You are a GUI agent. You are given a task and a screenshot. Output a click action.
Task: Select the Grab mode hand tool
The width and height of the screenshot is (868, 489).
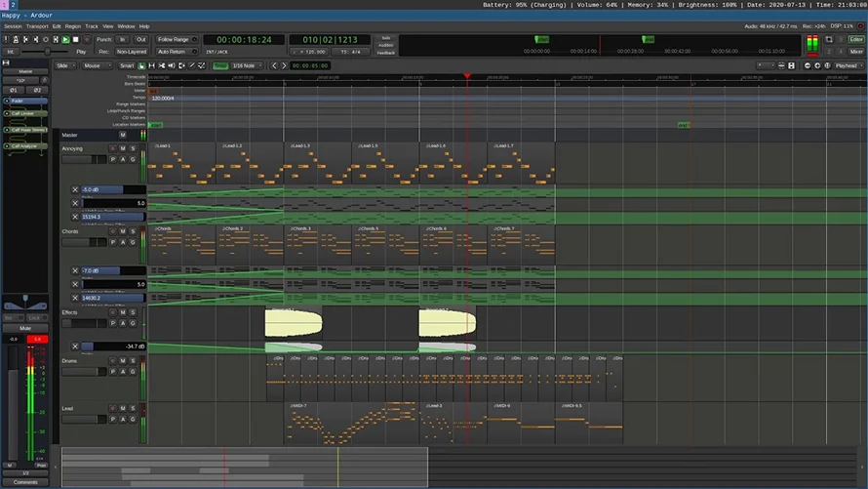pos(142,65)
